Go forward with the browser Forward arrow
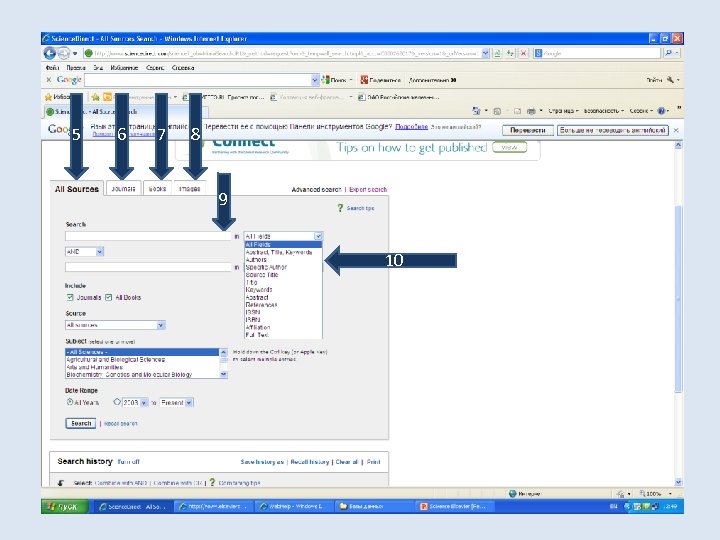 click(62, 53)
